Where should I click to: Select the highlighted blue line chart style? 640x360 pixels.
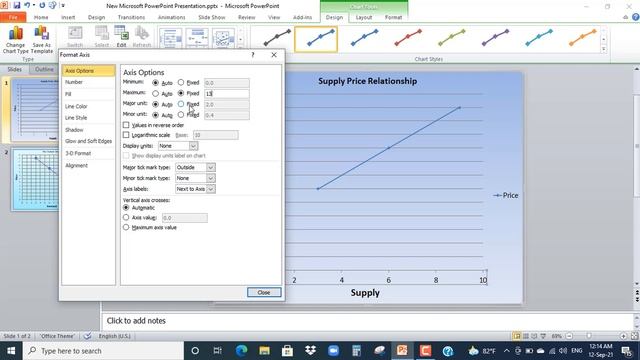point(316,39)
